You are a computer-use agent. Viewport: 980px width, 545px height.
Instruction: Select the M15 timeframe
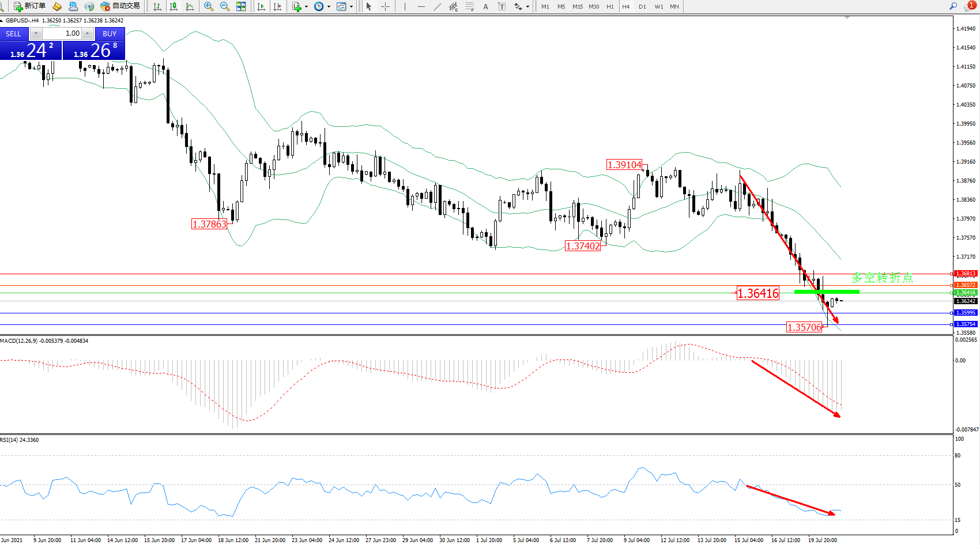tap(577, 7)
